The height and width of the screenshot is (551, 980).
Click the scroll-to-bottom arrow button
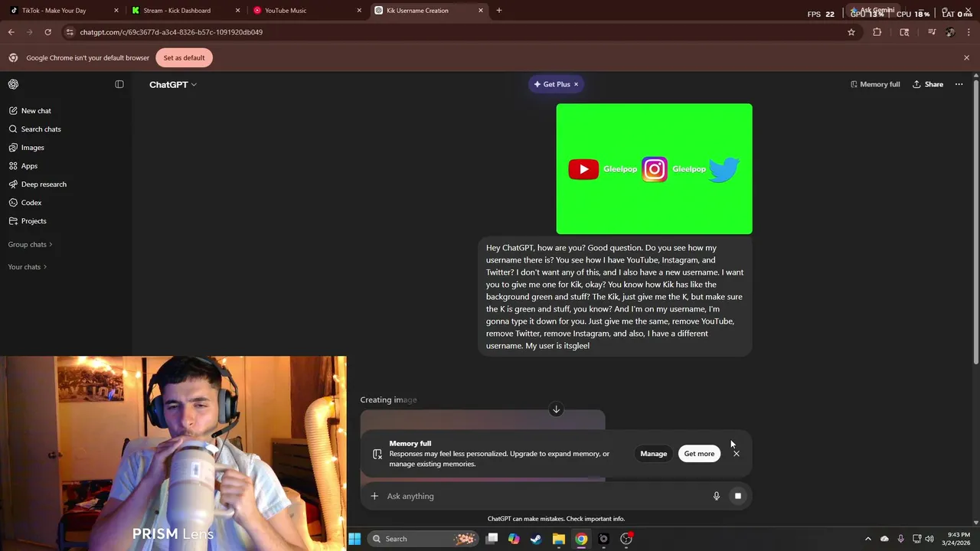pyautogui.click(x=557, y=409)
